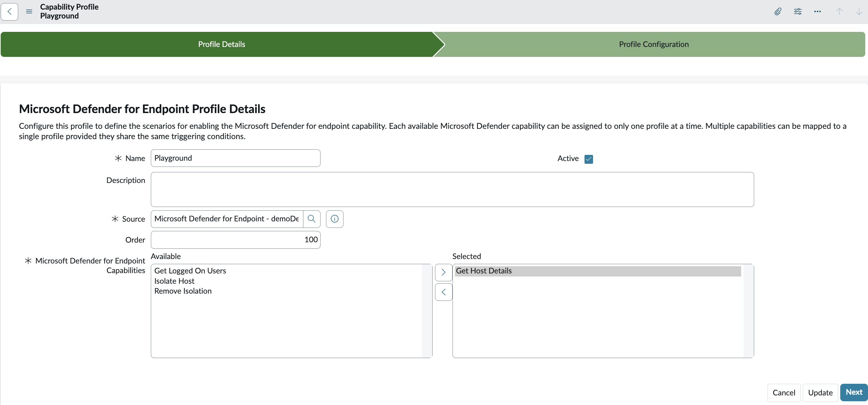Screen dimensions: 868x405
Task: Go to next record with down arrow
Action: click(859, 12)
